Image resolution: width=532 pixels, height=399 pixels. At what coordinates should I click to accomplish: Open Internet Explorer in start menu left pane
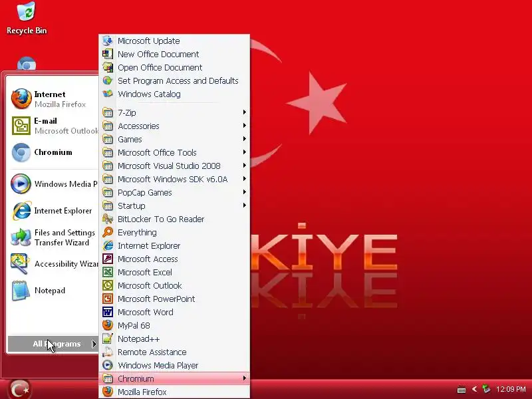coord(54,210)
